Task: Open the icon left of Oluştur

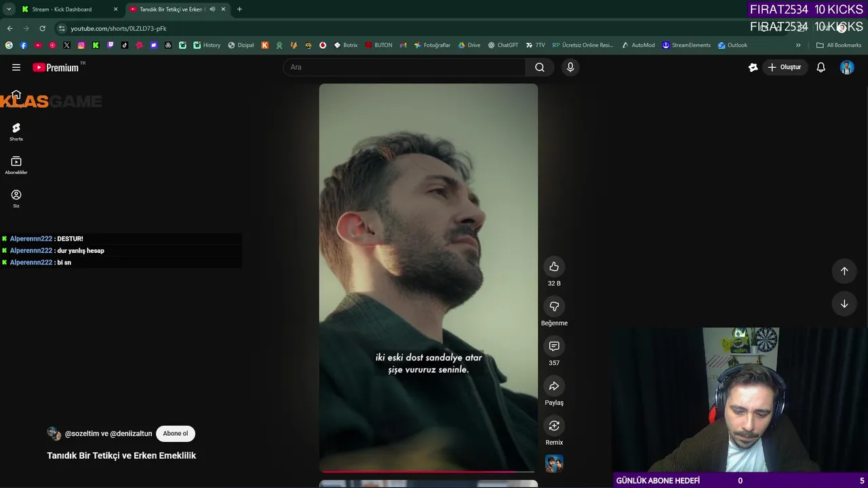Action: 753,67
